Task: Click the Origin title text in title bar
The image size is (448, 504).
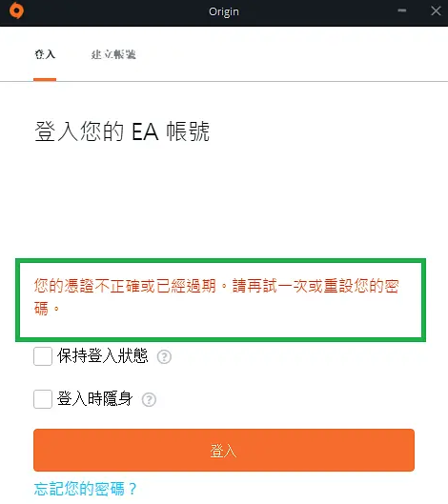Action: pyautogui.click(x=224, y=11)
